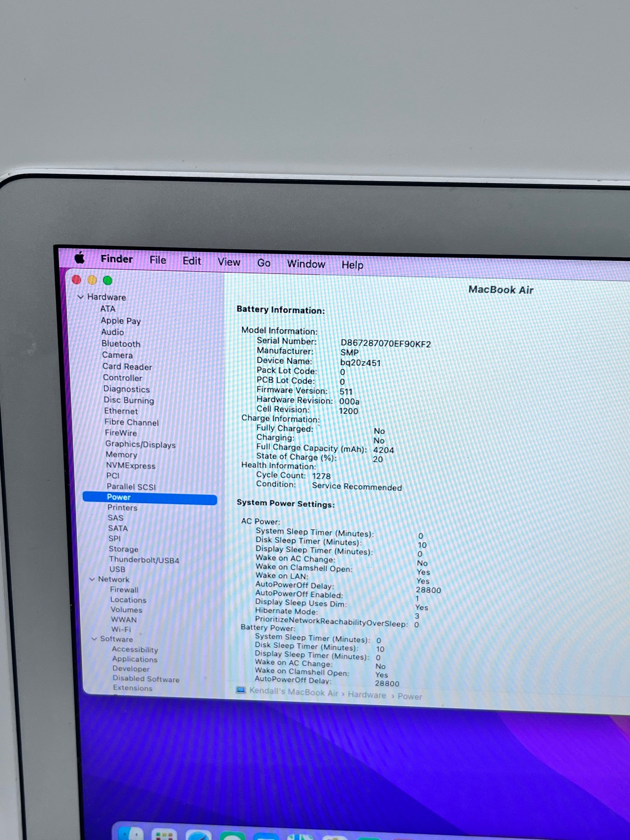The image size is (630, 840).
Task: Select Audio in the sidebar
Action: coord(112,332)
